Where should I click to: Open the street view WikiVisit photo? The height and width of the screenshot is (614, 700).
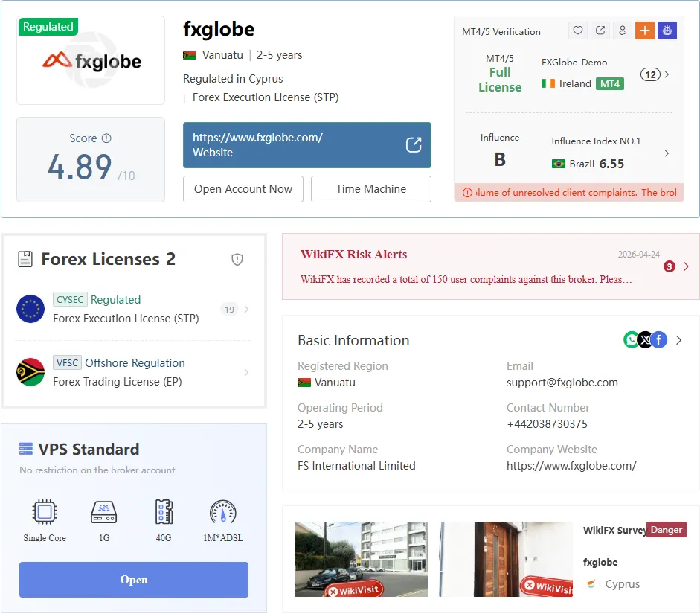(x=362, y=559)
